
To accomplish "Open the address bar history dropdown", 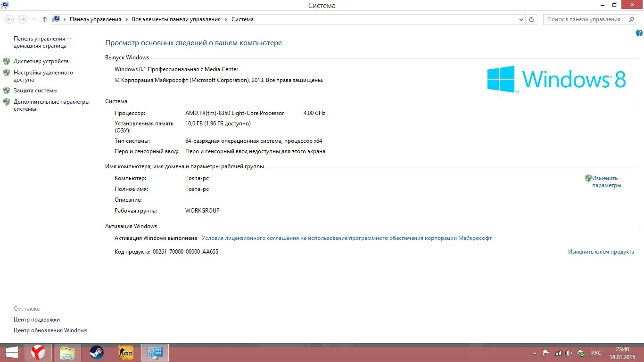I will 521,19.
